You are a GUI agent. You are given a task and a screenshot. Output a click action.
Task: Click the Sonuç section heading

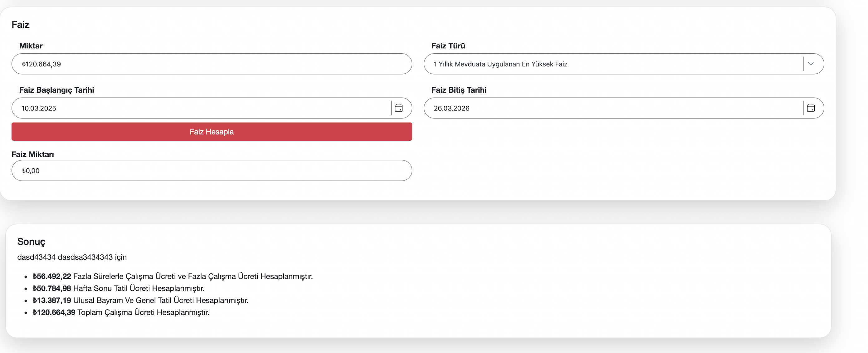pos(31,241)
